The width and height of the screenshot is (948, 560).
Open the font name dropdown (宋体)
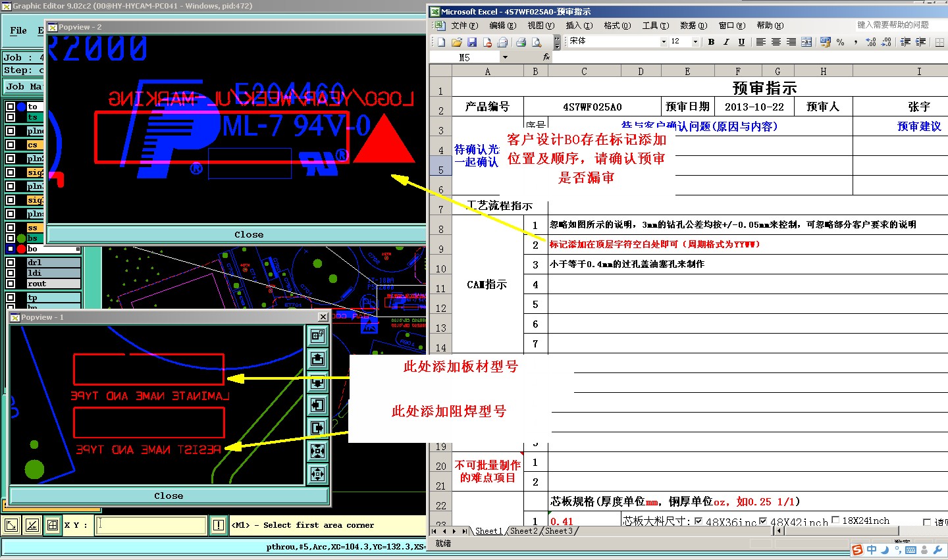[x=664, y=42]
